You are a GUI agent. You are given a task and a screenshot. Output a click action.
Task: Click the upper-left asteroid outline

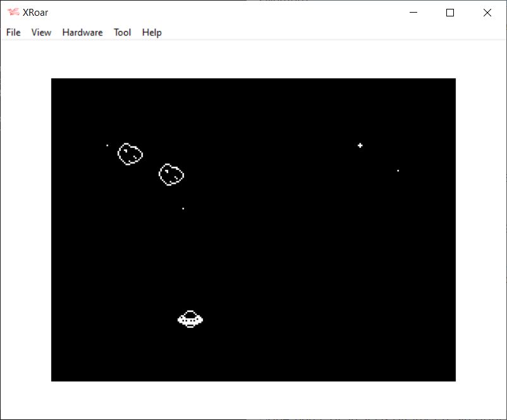click(x=130, y=153)
